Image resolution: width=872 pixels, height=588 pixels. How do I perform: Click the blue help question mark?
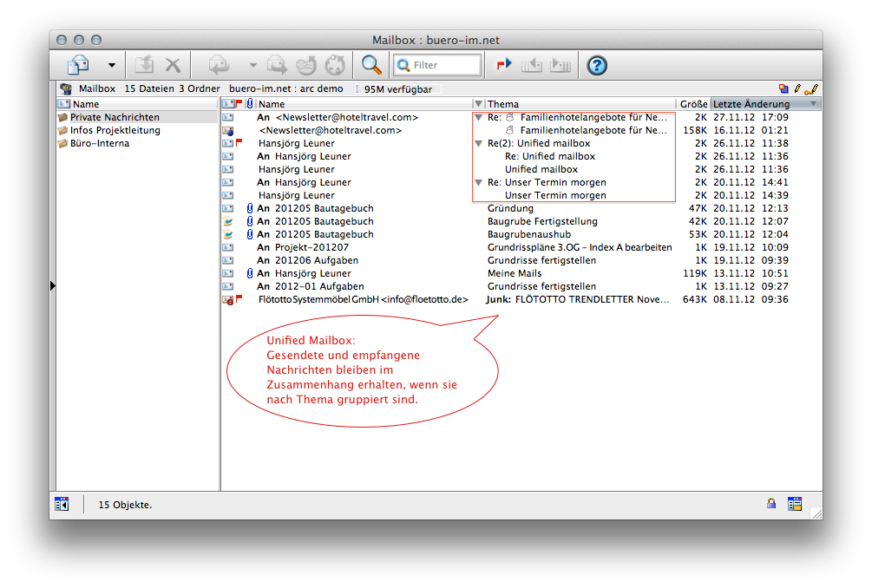tap(597, 65)
